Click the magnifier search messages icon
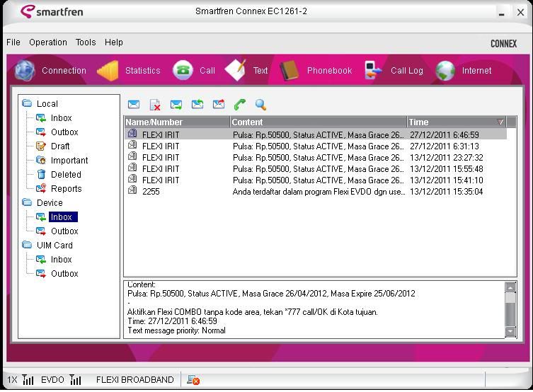Screen dimensions: 533x392 pyautogui.click(x=260, y=105)
